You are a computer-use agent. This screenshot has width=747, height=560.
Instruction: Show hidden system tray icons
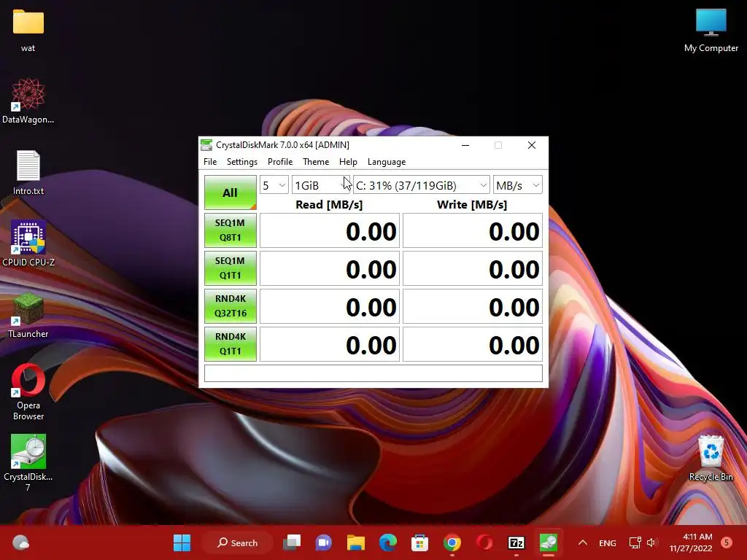582,542
